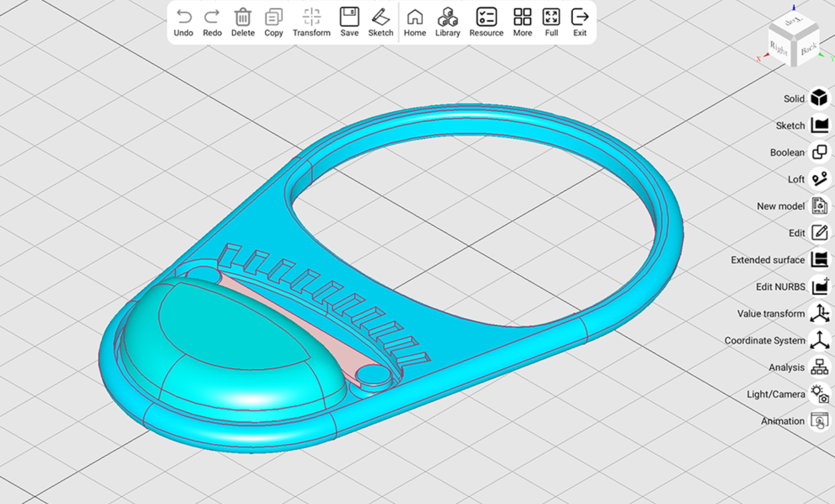Open the Edit NURBS tool

[819, 286]
